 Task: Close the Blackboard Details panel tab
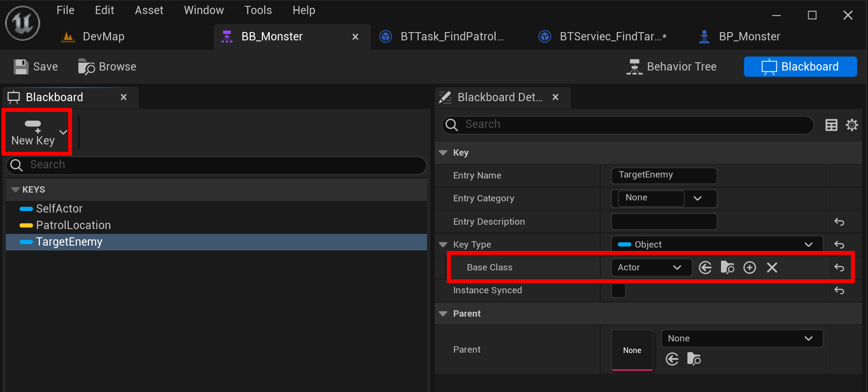[555, 97]
